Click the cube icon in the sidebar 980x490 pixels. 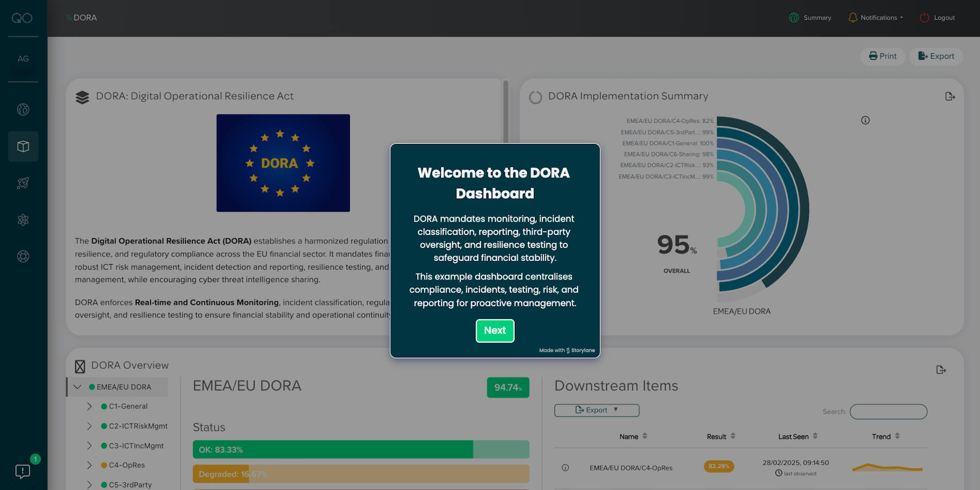point(23,146)
